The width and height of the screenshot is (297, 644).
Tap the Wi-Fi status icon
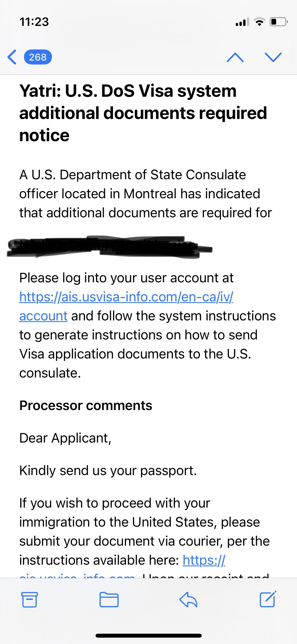point(260,22)
